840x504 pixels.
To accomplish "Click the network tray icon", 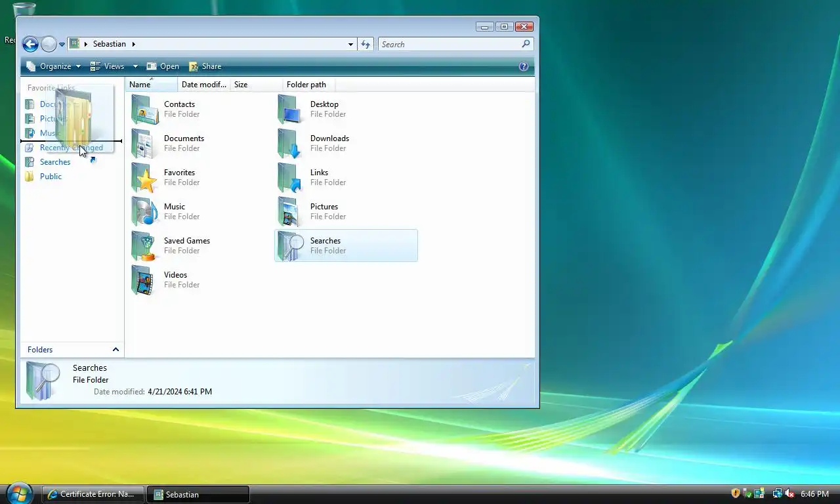I will click(x=778, y=493).
